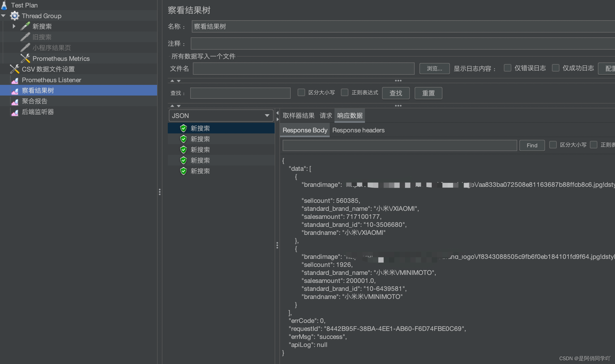This screenshot has width=615, height=364.
Task: Click the 察看结果树 listener icon in tree
Action: click(x=15, y=91)
